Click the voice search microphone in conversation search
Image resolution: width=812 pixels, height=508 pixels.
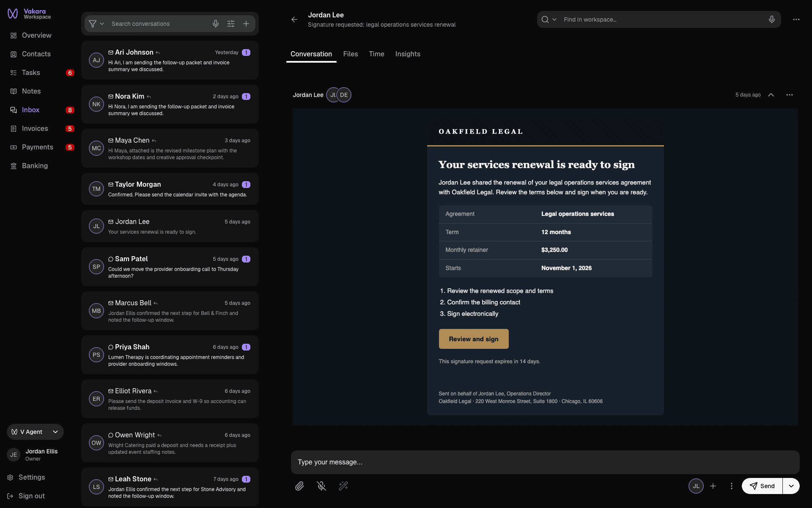click(x=216, y=24)
